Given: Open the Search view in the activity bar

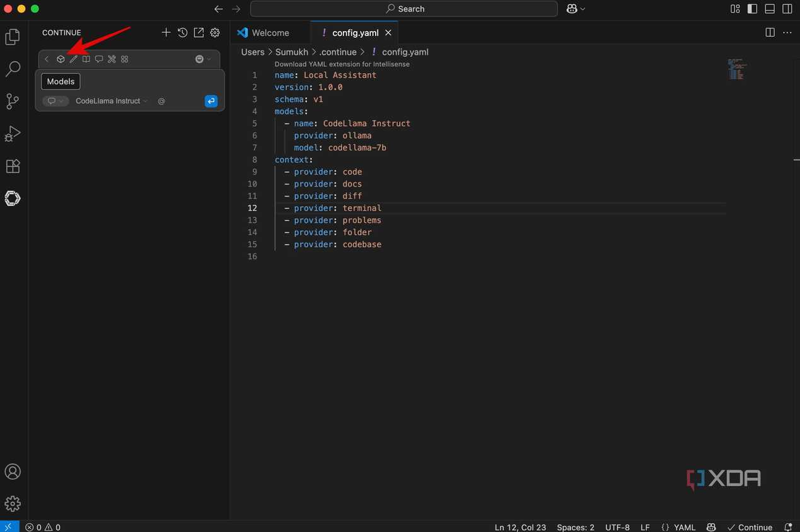Looking at the screenshot, I should click(x=13, y=69).
